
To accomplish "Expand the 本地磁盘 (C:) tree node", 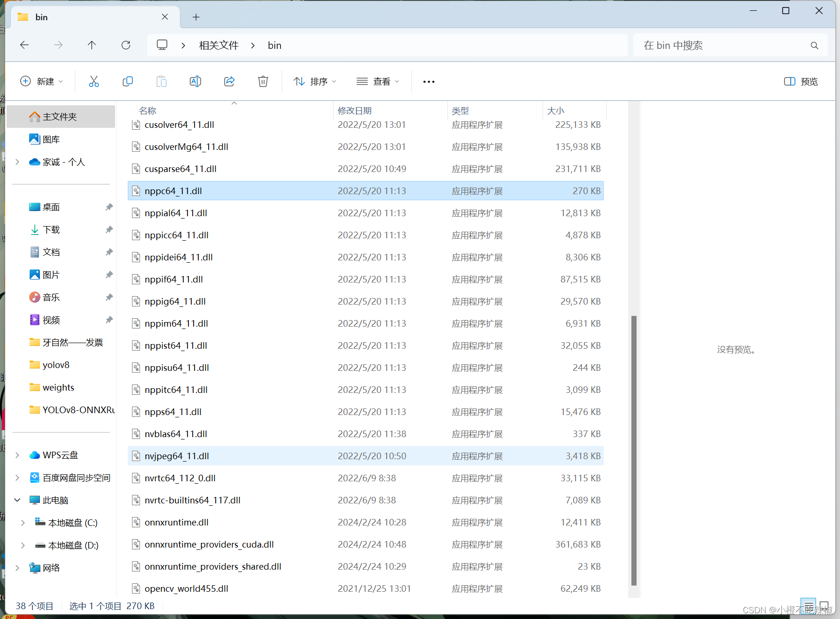I will pyautogui.click(x=23, y=523).
